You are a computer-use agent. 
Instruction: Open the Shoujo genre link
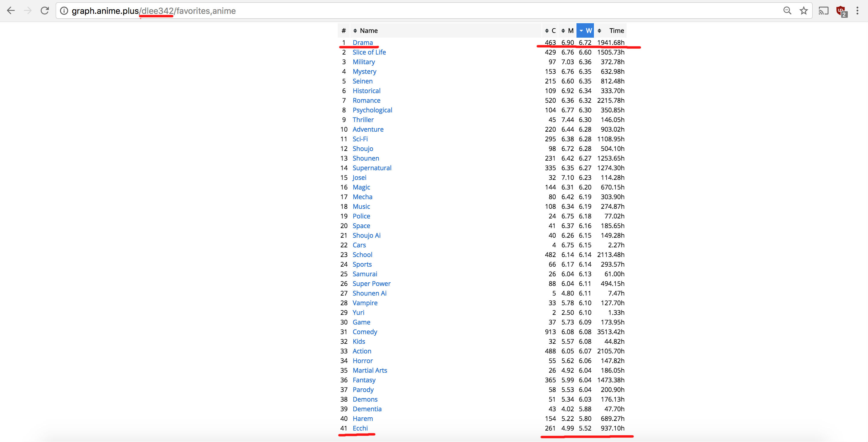[x=363, y=149]
